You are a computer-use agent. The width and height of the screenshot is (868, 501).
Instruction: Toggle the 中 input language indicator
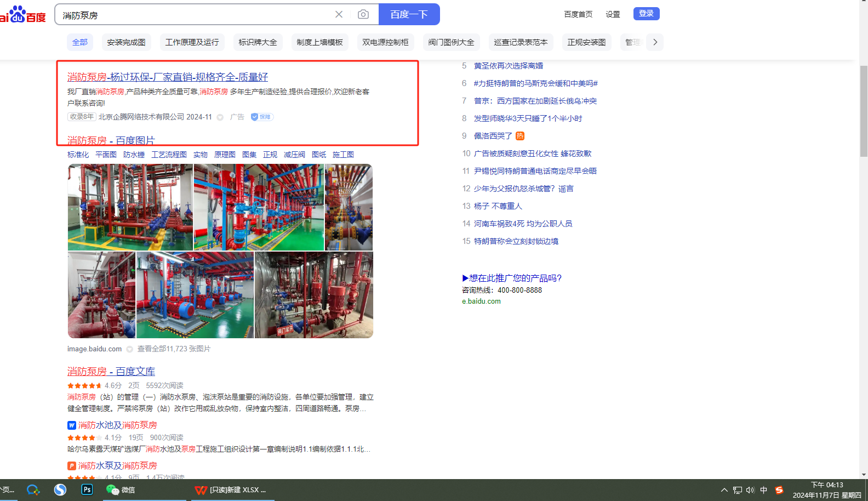click(764, 490)
